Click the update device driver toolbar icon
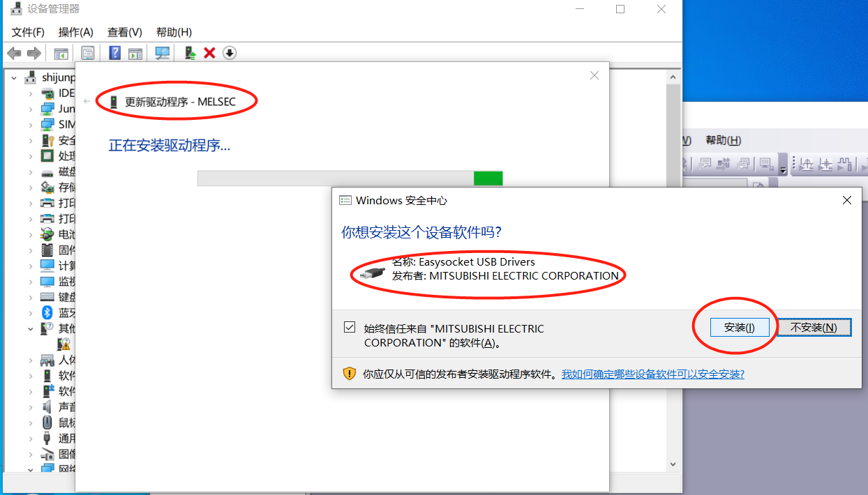The image size is (868, 495). point(189,53)
